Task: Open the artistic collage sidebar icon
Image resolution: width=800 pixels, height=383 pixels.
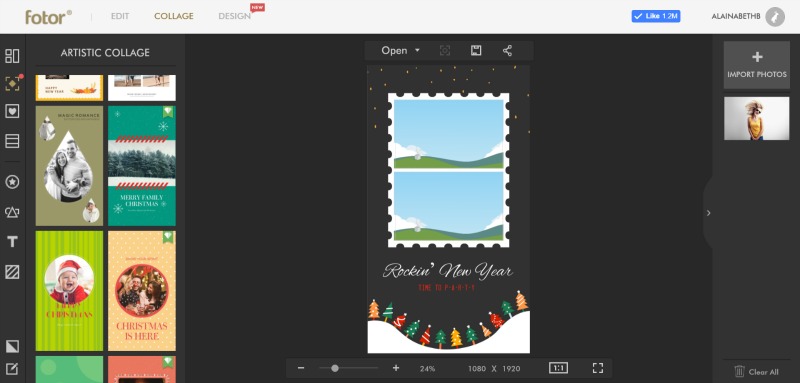Action: pyautogui.click(x=12, y=84)
